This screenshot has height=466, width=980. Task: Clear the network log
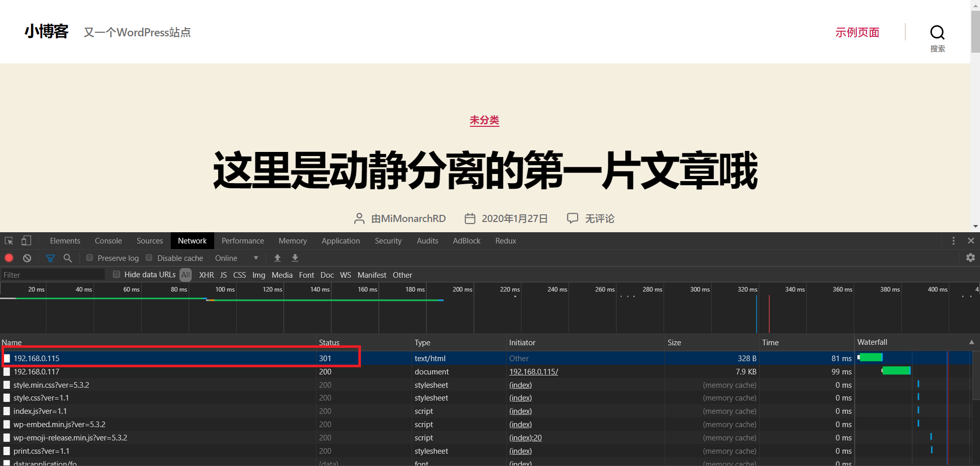pos(27,258)
